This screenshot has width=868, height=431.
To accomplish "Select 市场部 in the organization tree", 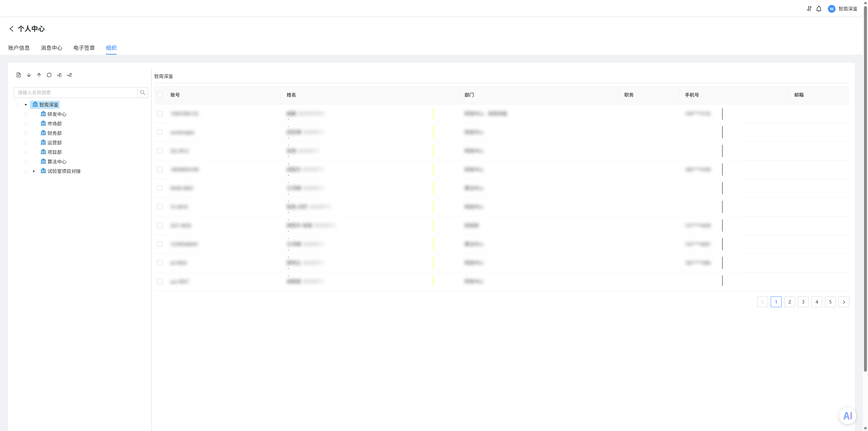I will click(x=55, y=124).
